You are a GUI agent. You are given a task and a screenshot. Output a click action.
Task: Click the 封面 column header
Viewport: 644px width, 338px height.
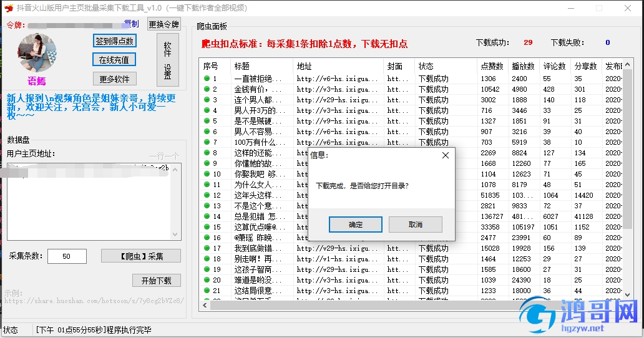(399, 66)
